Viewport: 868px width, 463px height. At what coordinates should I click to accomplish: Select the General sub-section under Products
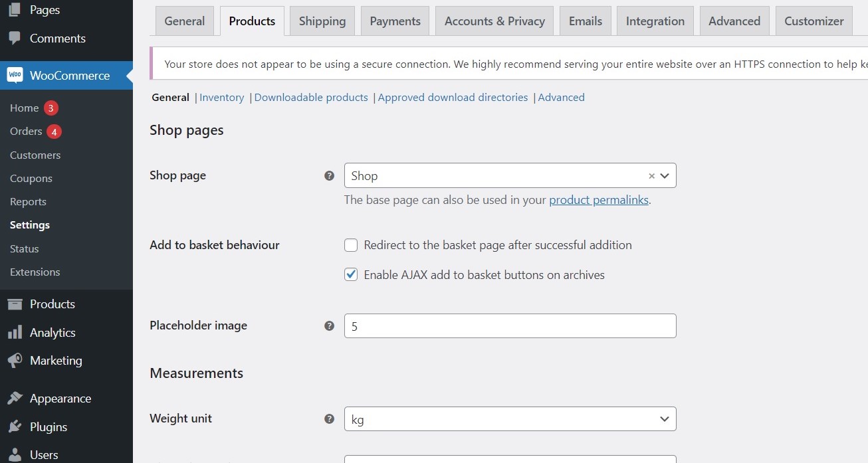point(171,98)
